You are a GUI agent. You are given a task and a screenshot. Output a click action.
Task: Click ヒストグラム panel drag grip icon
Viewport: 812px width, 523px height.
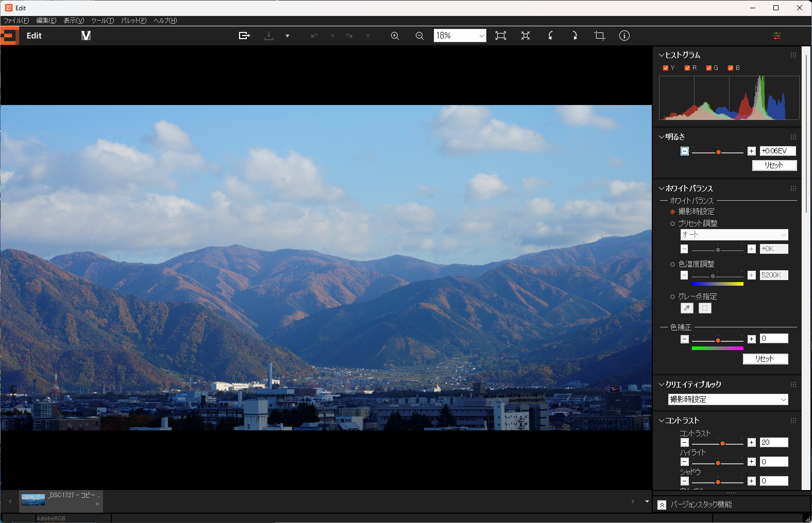point(793,55)
